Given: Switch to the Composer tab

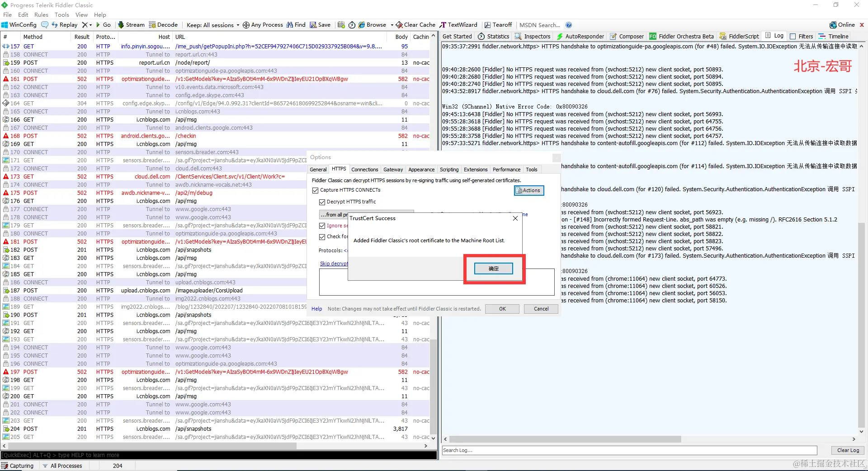Looking at the screenshot, I should pos(627,36).
